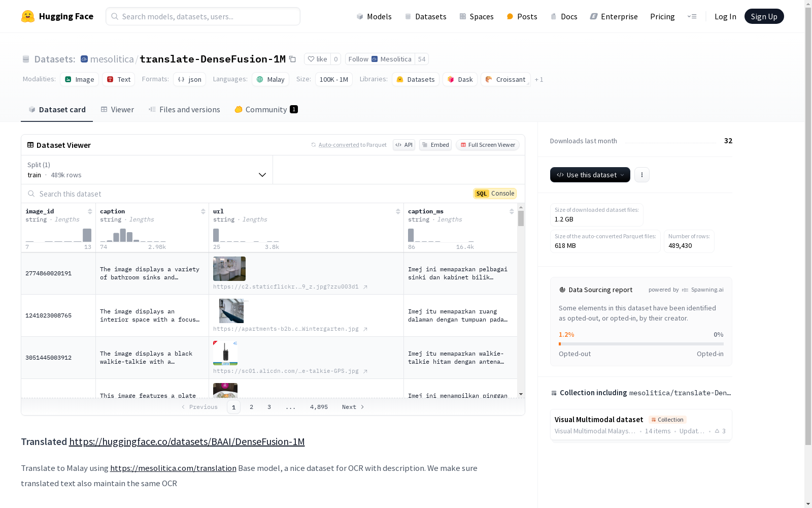Open the BAAI/DenseFusion-1M dataset link

point(187,441)
